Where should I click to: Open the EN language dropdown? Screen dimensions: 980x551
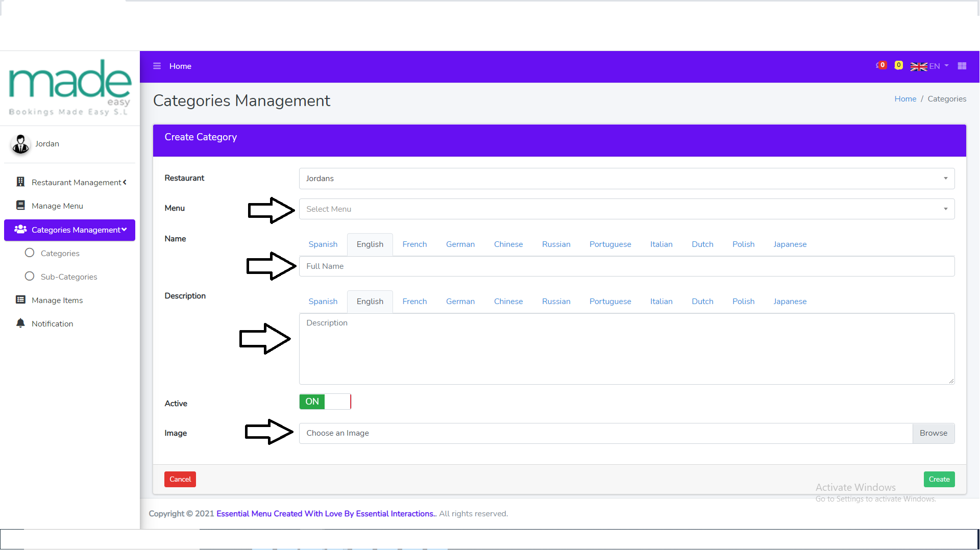coord(939,66)
